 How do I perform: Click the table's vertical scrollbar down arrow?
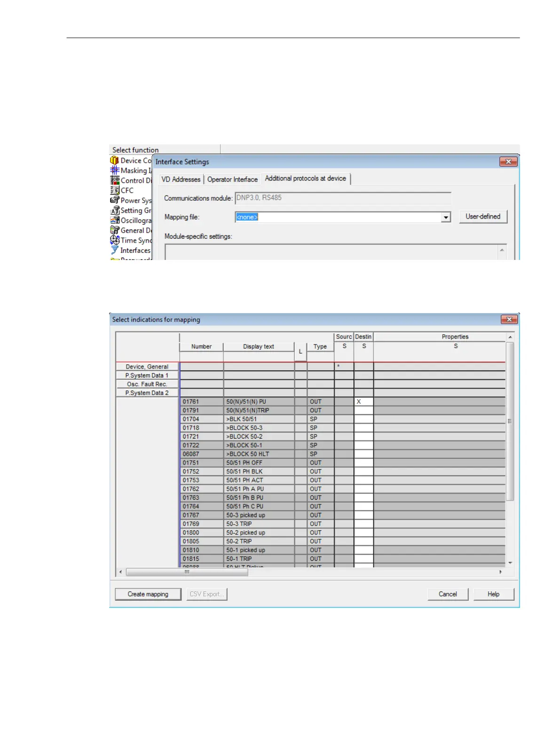pyautogui.click(x=510, y=563)
